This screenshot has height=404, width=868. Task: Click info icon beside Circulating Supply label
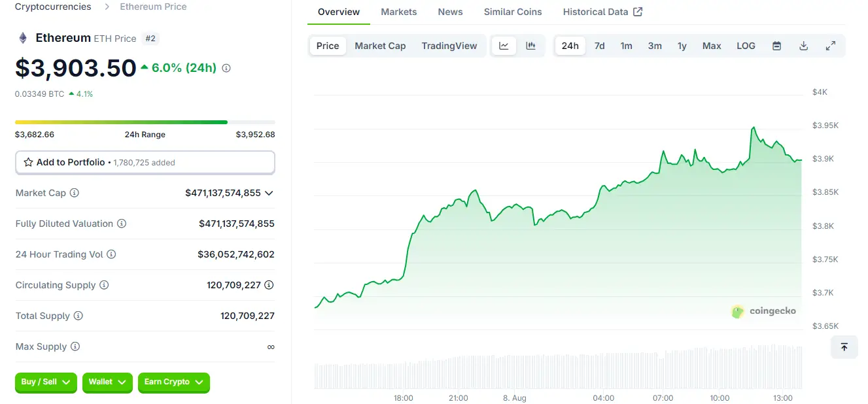[x=104, y=285]
